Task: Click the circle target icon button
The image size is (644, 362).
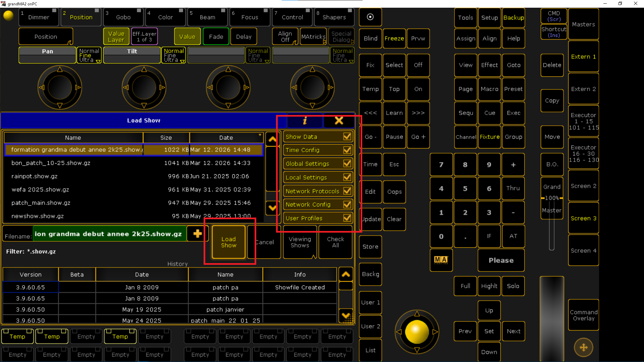Action: point(370,17)
